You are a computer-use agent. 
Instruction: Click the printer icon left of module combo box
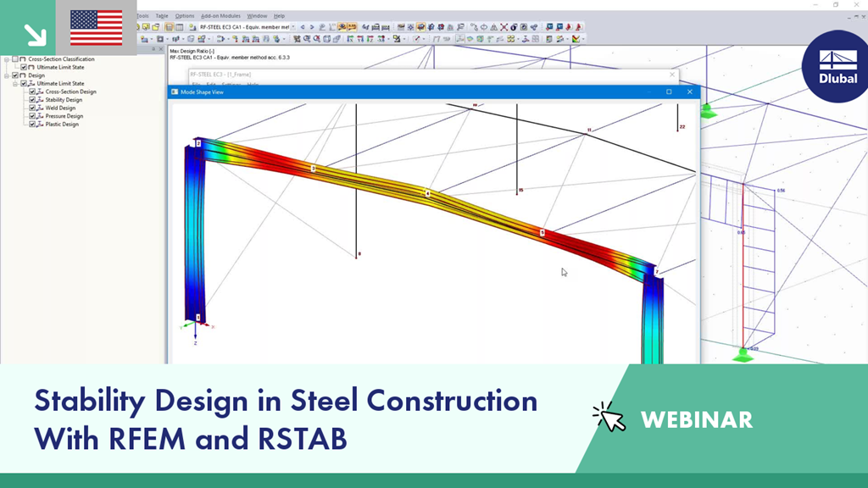pos(192,27)
